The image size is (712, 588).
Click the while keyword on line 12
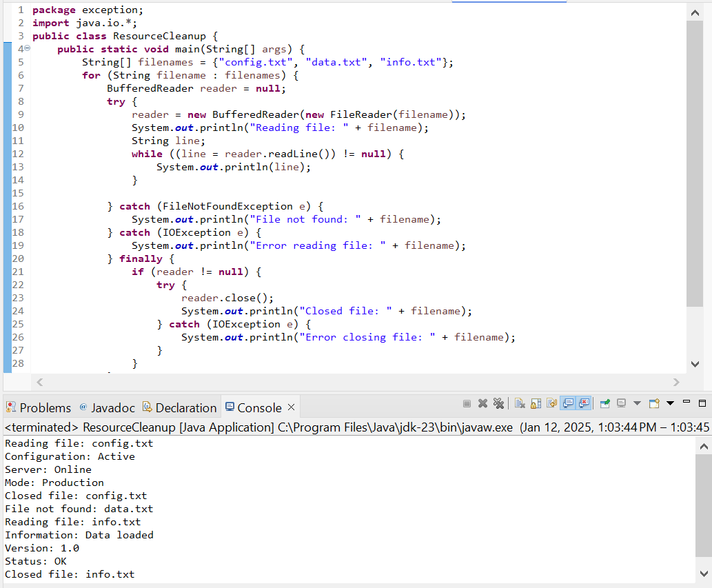pyautogui.click(x=147, y=154)
